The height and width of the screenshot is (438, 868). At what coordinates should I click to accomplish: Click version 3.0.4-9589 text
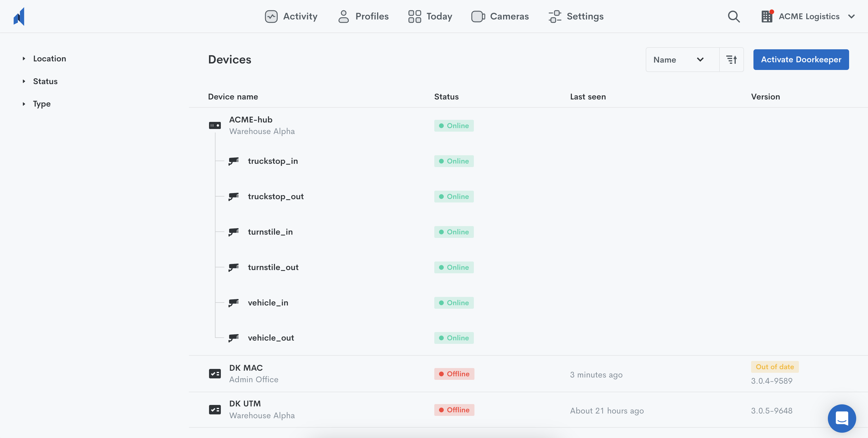click(x=771, y=381)
